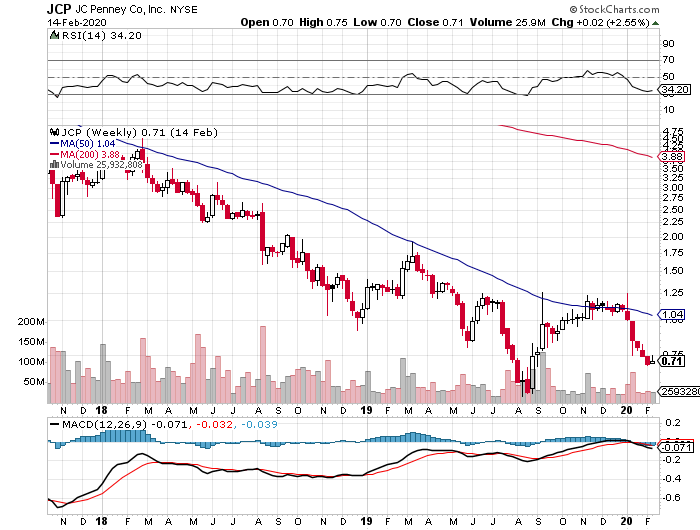The height and width of the screenshot is (530, 700).
Task: Click the last price 0.71 tag
Action: click(671, 361)
